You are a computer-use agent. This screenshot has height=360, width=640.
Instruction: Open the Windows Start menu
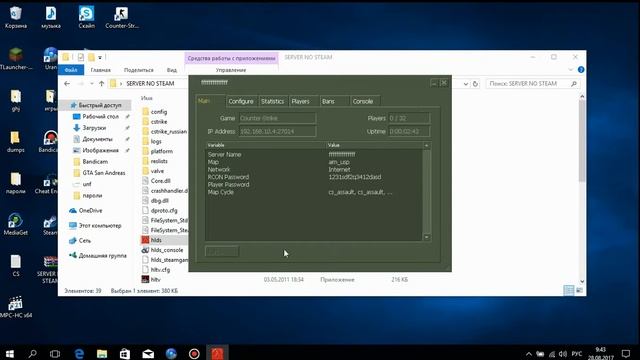(9, 353)
